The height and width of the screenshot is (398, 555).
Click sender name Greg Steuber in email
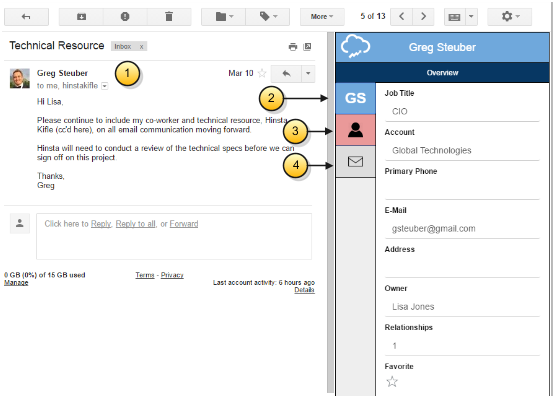click(62, 73)
